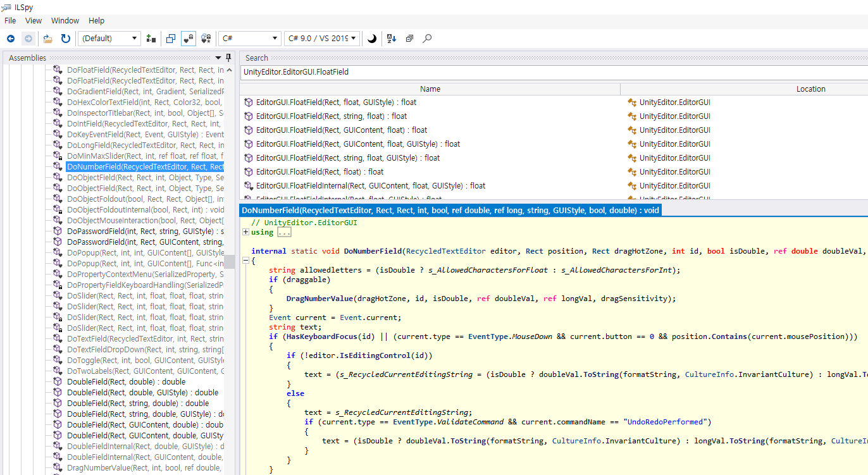Collapse all tree nodes icon
Viewport: 868px width, 475px height.
tap(409, 39)
